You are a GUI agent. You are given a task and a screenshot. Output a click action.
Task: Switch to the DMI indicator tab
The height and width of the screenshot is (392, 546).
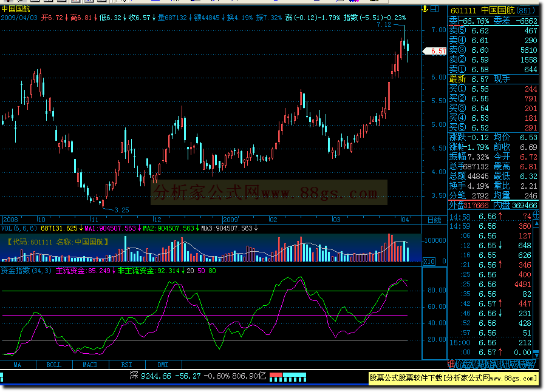(x=163, y=365)
